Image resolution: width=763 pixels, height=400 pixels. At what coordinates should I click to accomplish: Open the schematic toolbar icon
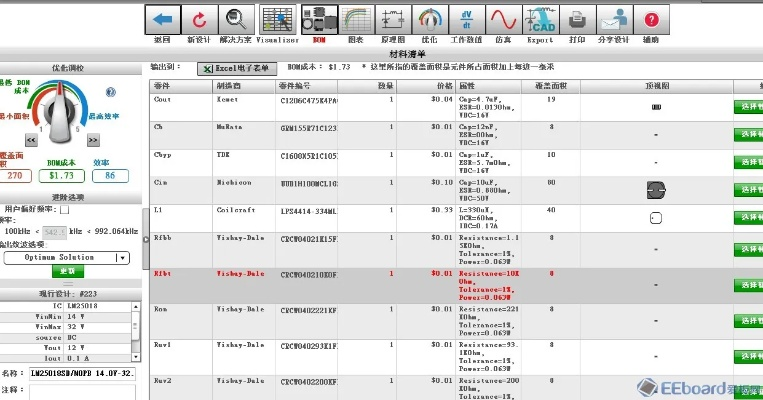click(x=393, y=19)
